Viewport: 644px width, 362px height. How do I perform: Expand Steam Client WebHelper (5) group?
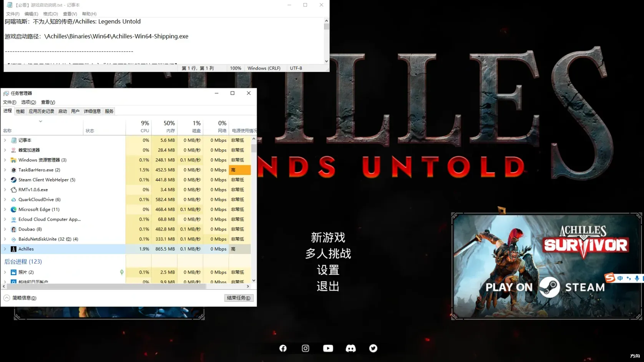tap(5, 180)
